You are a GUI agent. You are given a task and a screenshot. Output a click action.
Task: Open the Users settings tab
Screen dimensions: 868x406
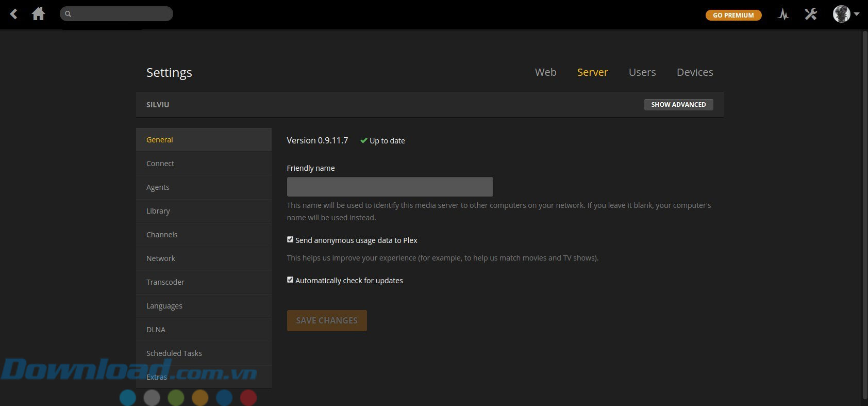[642, 72]
